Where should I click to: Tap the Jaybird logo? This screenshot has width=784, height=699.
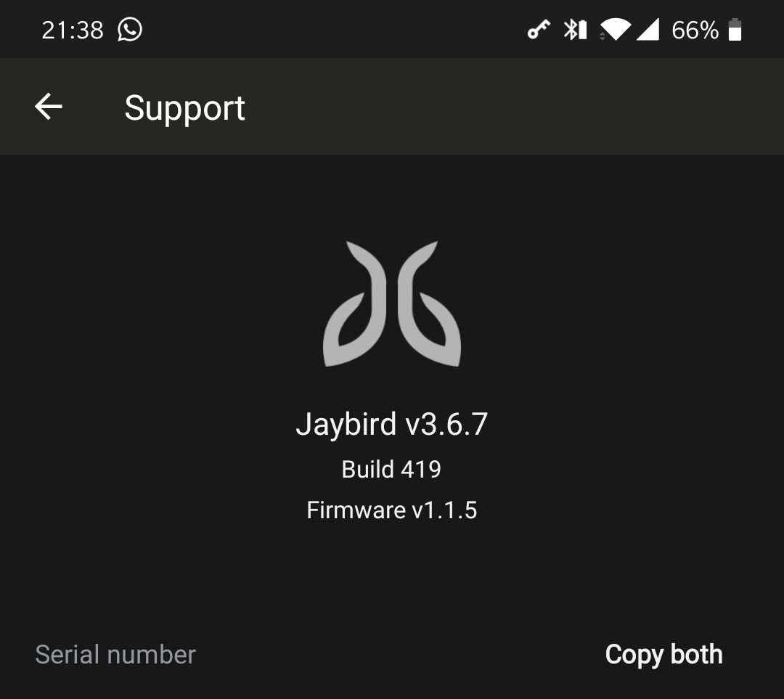click(392, 304)
